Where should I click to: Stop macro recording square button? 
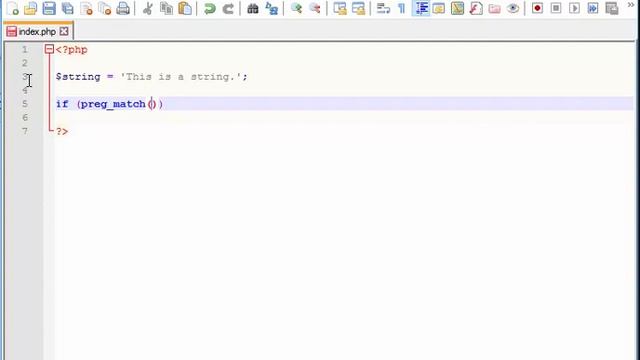coord(556,8)
